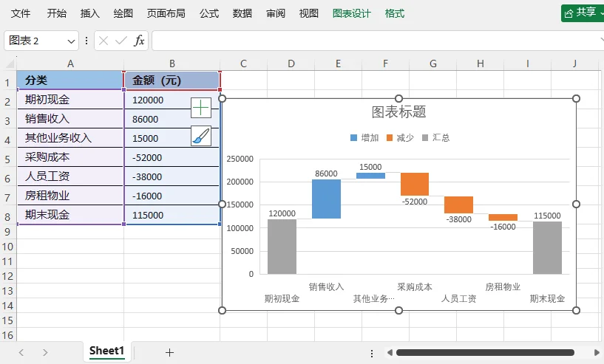The width and height of the screenshot is (604, 364).
Task: Select the Sheet1 sheet tab
Action: 106,351
